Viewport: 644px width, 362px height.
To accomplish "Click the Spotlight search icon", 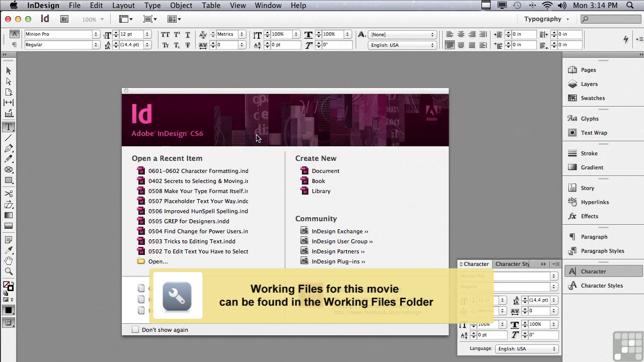I will coord(630,6).
